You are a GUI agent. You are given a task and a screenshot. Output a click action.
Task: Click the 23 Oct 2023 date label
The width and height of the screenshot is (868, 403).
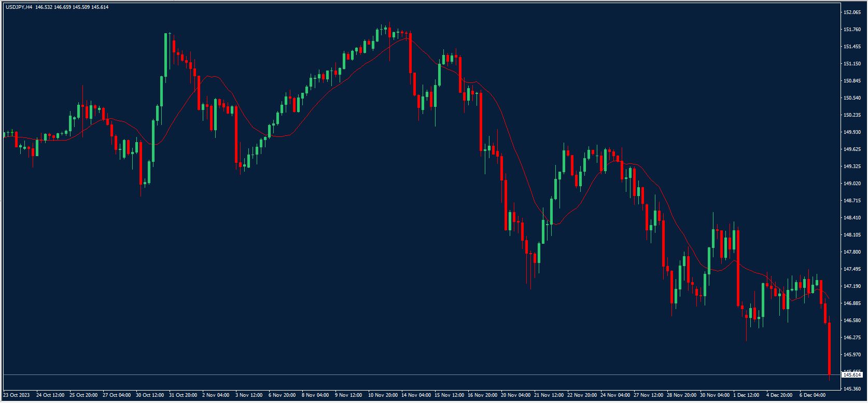(x=16, y=395)
